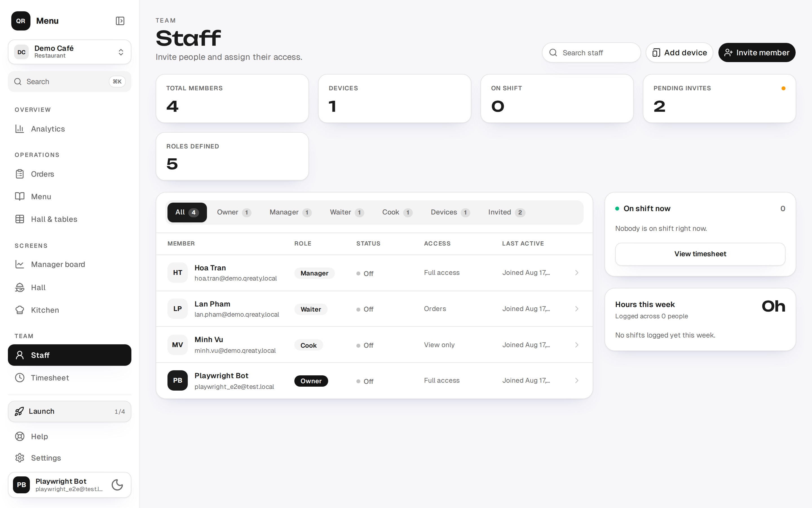Viewport: 812px width, 508px height.
Task: Focus the Search staff field
Action: click(x=591, y=52)
